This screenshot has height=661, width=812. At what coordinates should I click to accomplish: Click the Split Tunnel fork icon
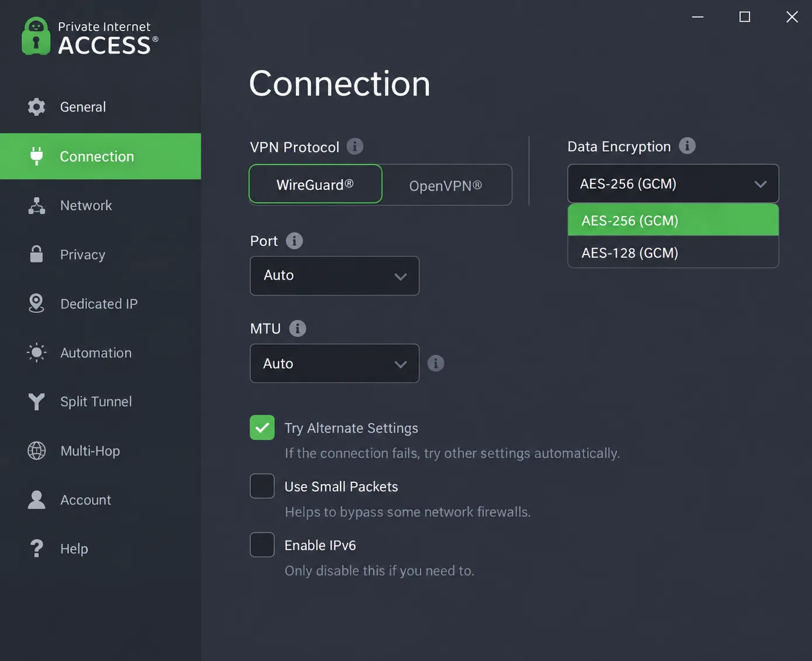[x=36, y=402]
